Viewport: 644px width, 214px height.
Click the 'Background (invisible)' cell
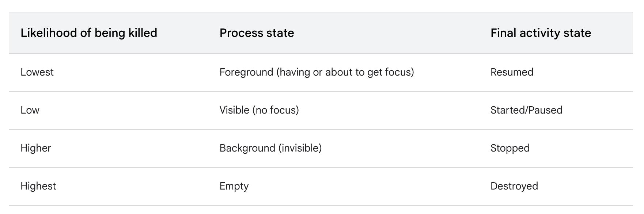coord(270,148)
